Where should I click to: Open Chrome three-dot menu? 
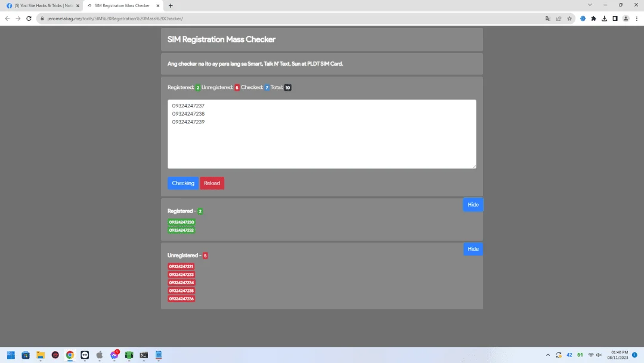(x=637, y=19)
